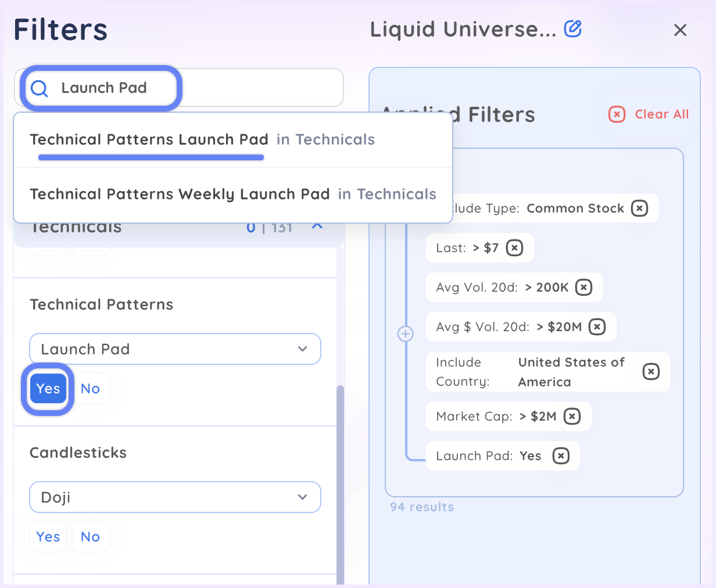This screenshot has height=588, width=716.
Task: Remove the Launch Pad: Yes filter
Action: tap(561, 456)
